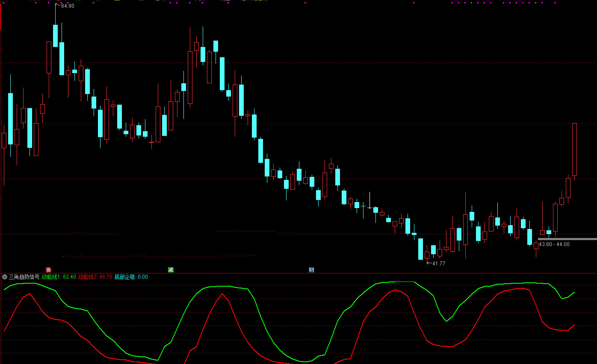Open the blue 财 financial marker icon
Screen dimensions: 597x364
coord(311,270)
